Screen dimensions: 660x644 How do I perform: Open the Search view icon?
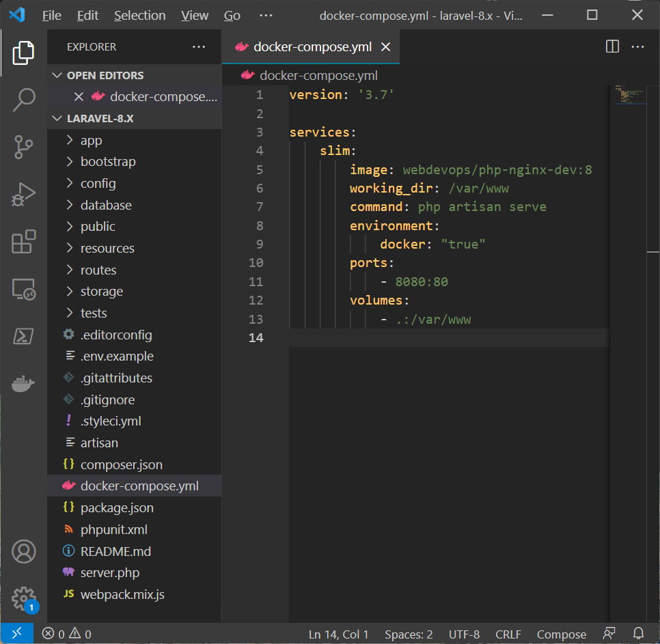(x=23, y=100)
